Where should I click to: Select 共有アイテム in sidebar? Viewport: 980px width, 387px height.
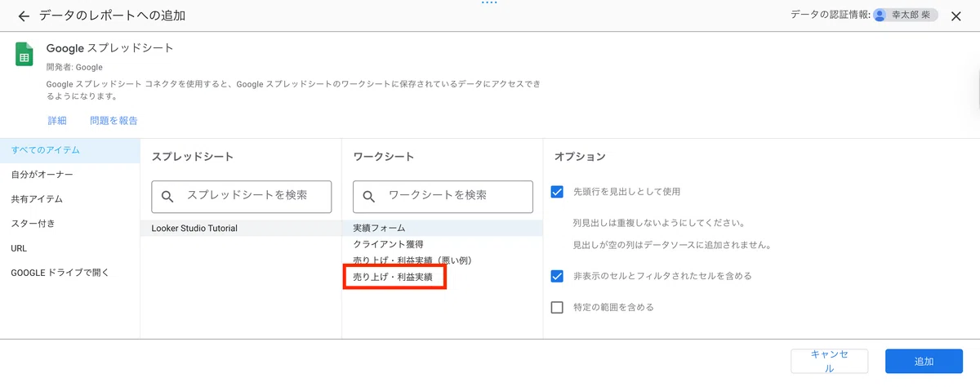click(70, 199)
